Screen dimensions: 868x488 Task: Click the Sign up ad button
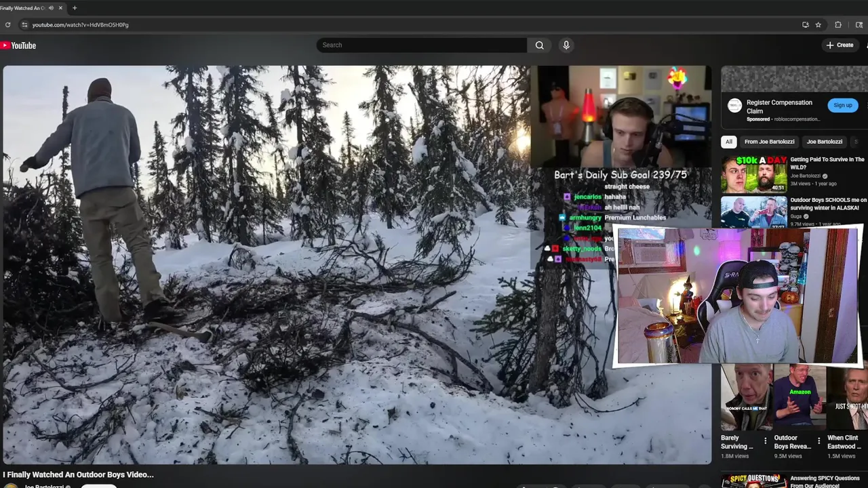coord(843,105)
